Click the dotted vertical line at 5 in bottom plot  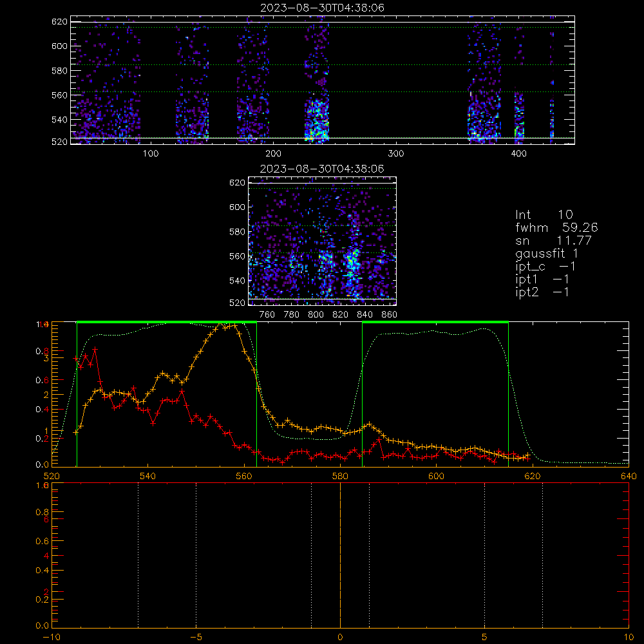point(485,555)
